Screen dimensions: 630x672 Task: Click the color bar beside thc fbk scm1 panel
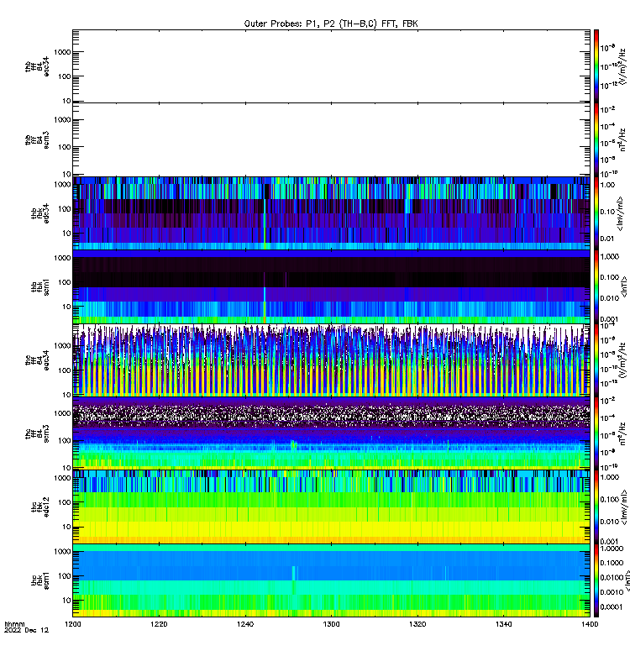(x=596, y=580)
